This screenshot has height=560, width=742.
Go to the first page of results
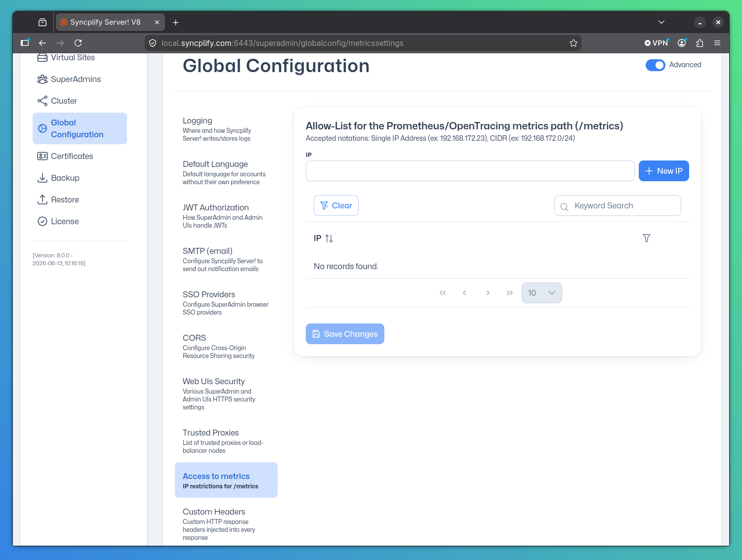[x=443, y=293]
